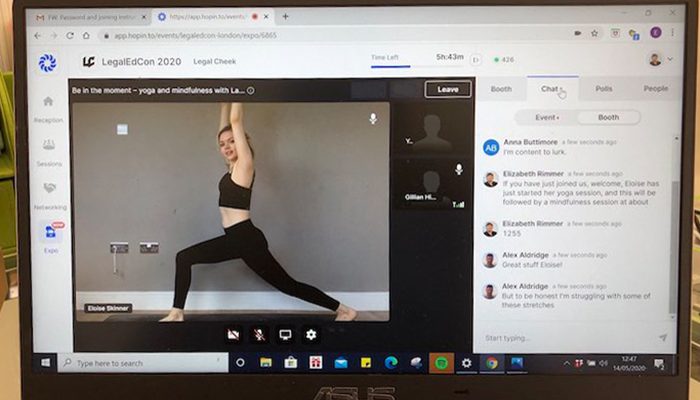The width and height of the screenshot is (700, 400).
Task: Open Microsoft Store from the taskbar
Action: coord(291,362)
